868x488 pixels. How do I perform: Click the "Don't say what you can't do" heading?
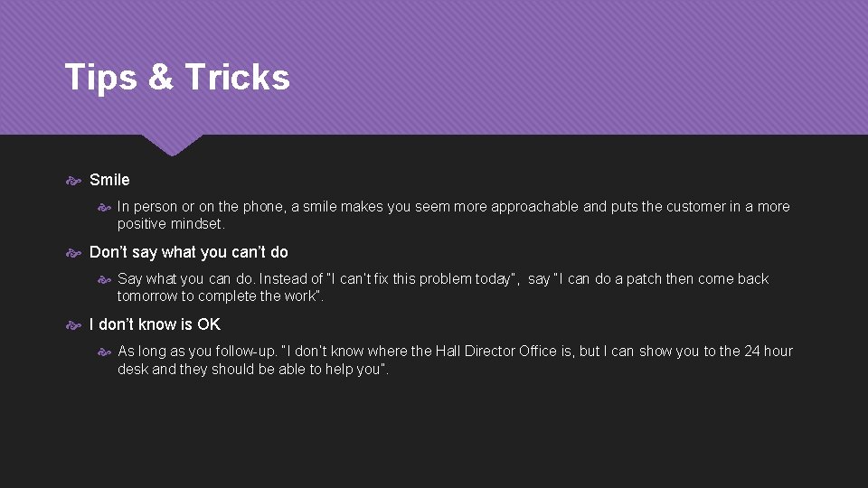189,252
